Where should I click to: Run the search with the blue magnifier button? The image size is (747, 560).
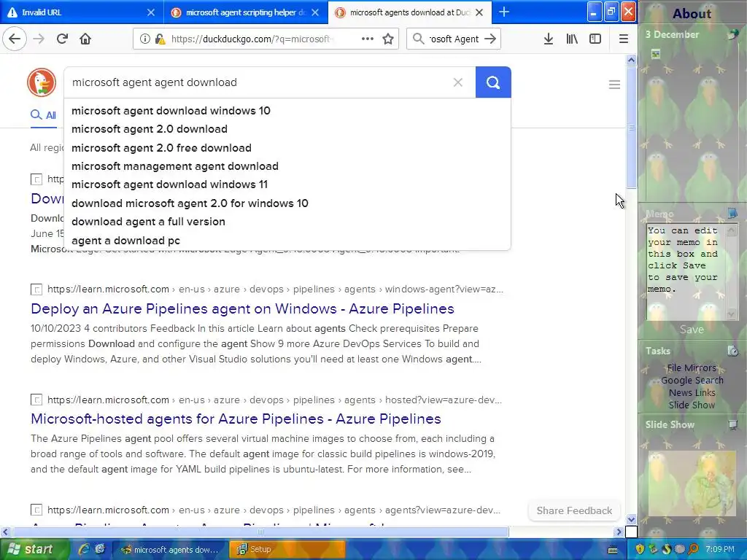coord(493,82)
